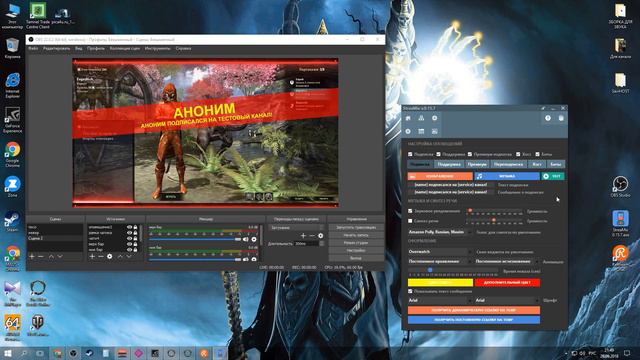The width and height of the screenshot is (640, 360).
Task: Open Arial font dropdown below yellow swatch
Action: [x=440, y=300]
